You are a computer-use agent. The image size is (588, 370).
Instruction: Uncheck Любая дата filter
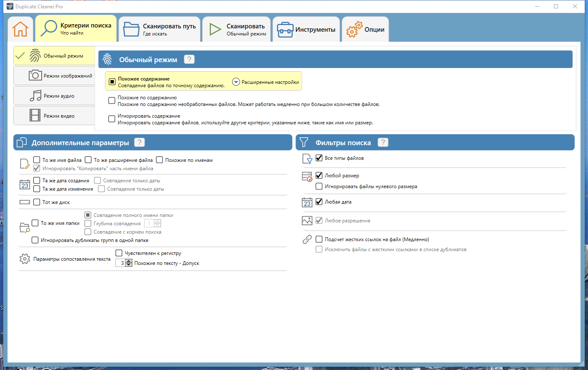click(x=319, y=201)
